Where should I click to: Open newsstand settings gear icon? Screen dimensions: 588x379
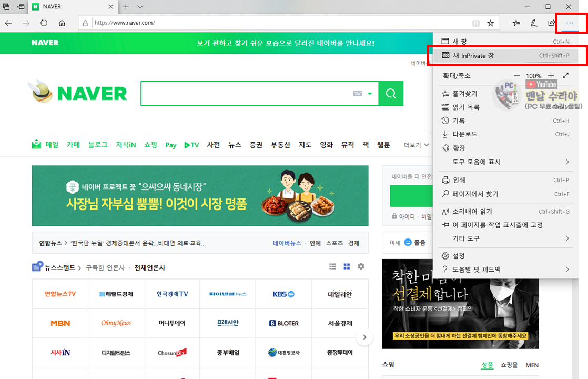tap(361, 266)
